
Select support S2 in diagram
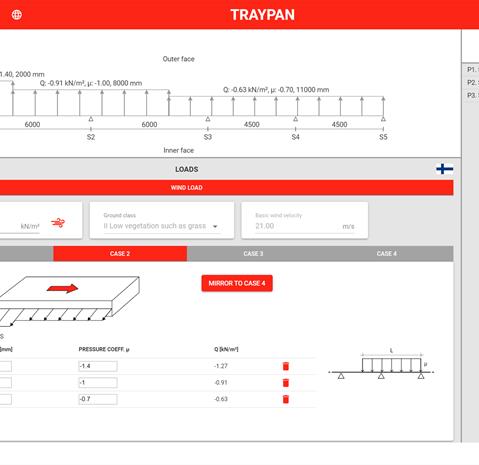click(91, 137)
